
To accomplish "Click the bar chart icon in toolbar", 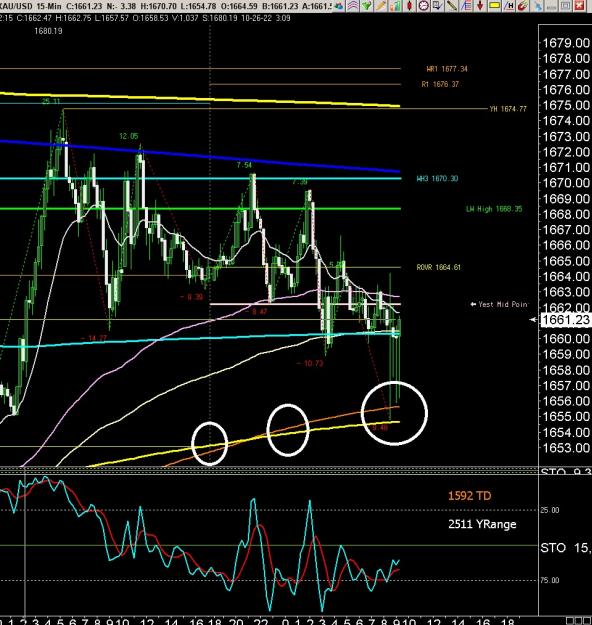I will pos(395,5).
